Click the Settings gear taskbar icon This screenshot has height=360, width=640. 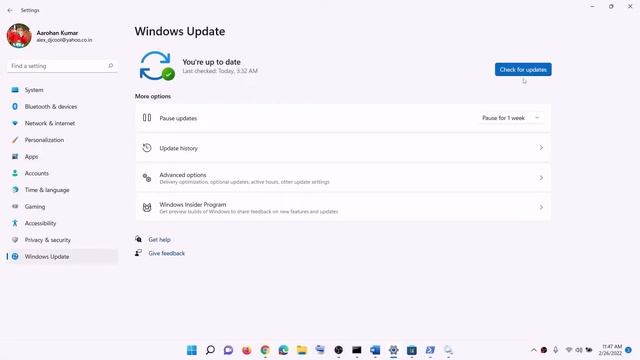click(393, 350)
